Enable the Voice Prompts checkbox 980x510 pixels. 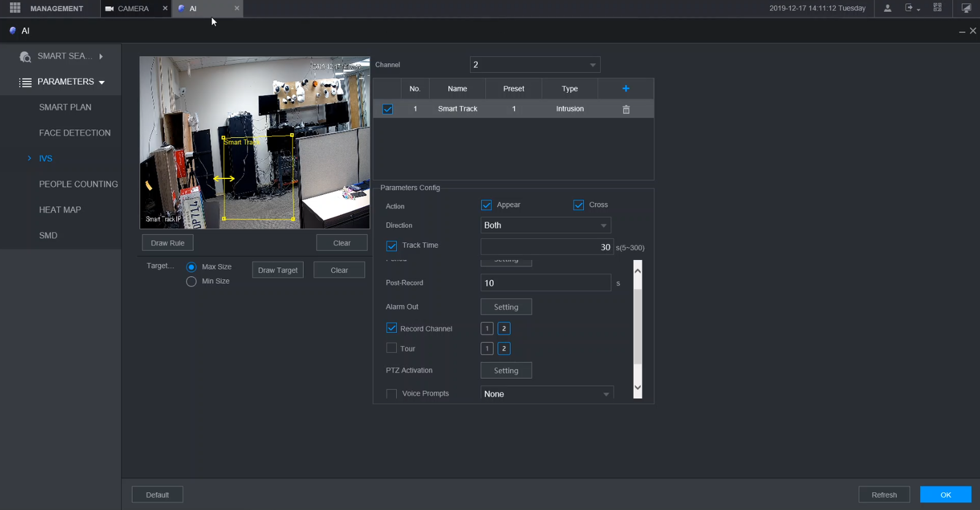tap(391, 394)
